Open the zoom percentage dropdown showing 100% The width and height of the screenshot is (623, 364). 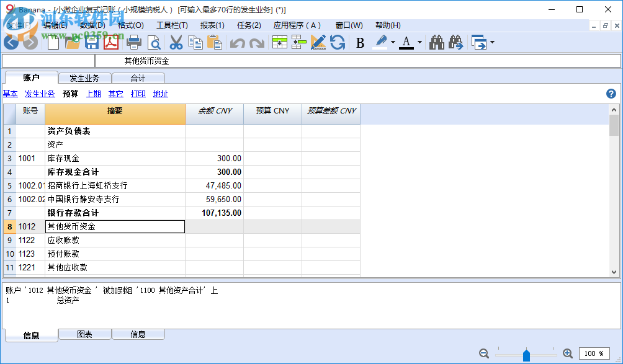tap(596, 353)
